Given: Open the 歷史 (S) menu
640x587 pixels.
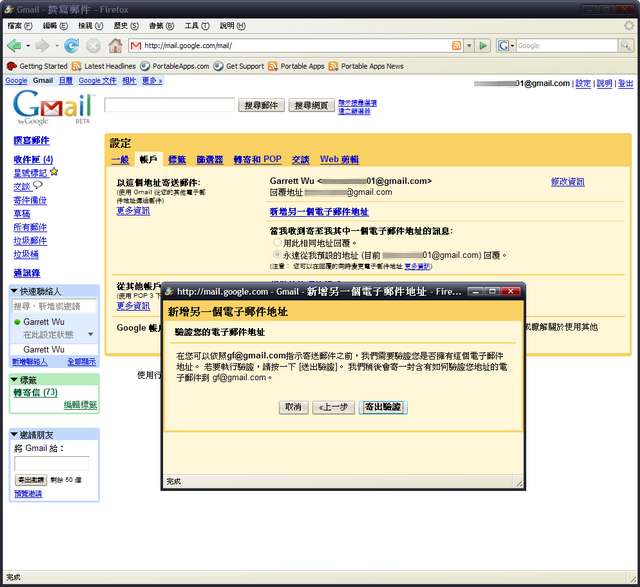Looking at the screenshot, I should [x=126, y=26].
